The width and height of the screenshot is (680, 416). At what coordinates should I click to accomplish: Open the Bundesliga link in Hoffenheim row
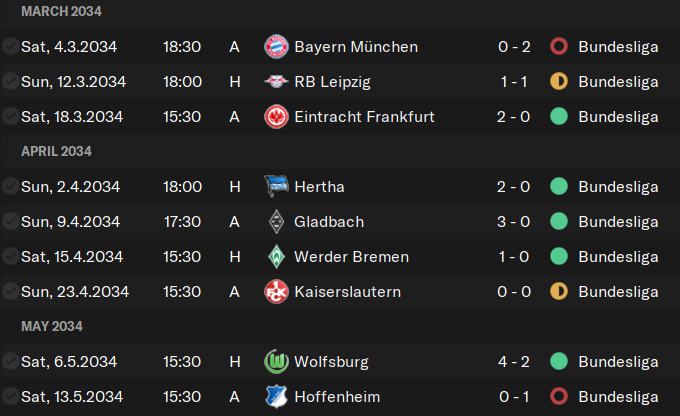point(618,396)
